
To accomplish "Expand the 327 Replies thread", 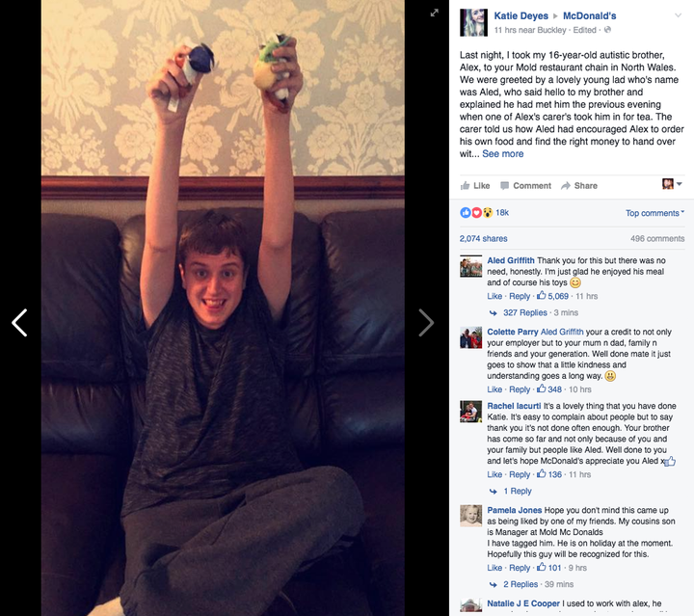I will (x=525, y=313).
